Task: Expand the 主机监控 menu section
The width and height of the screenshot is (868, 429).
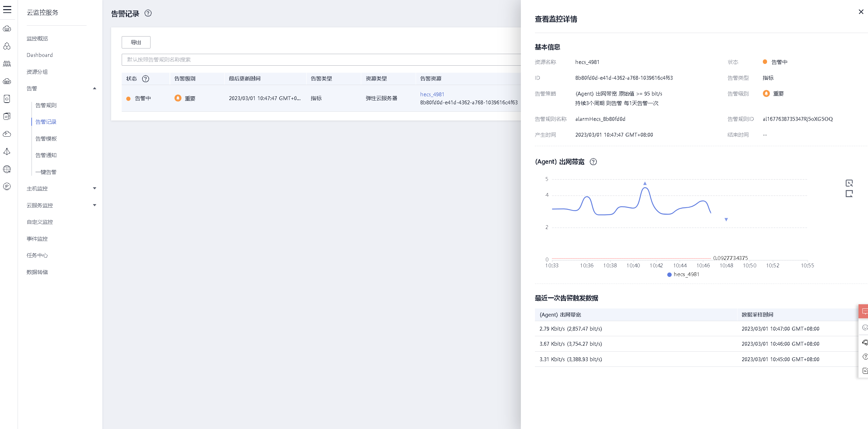Action: click(94, 189)
